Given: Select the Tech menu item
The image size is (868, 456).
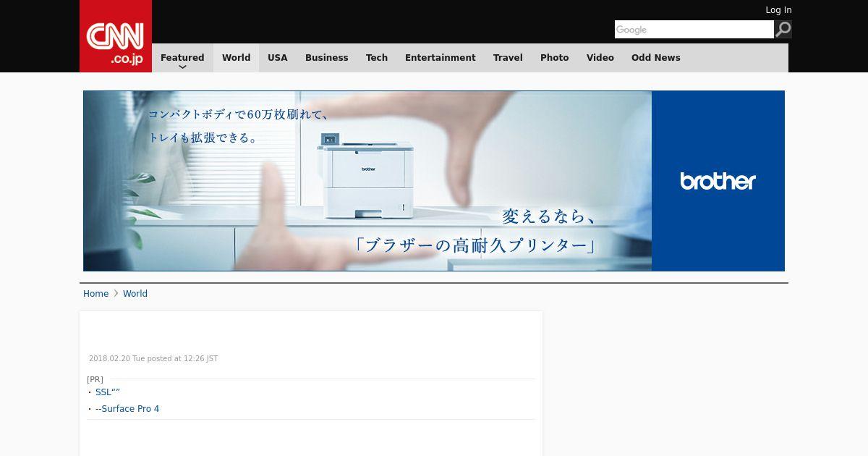Looking at the screenshot, I should (x=377, y=58).
